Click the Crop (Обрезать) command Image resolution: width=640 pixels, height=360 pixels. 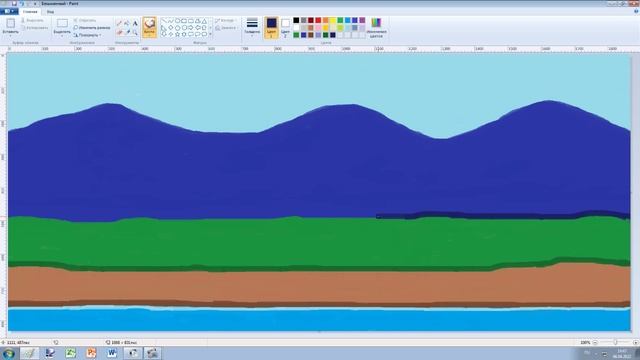point(85,20)
